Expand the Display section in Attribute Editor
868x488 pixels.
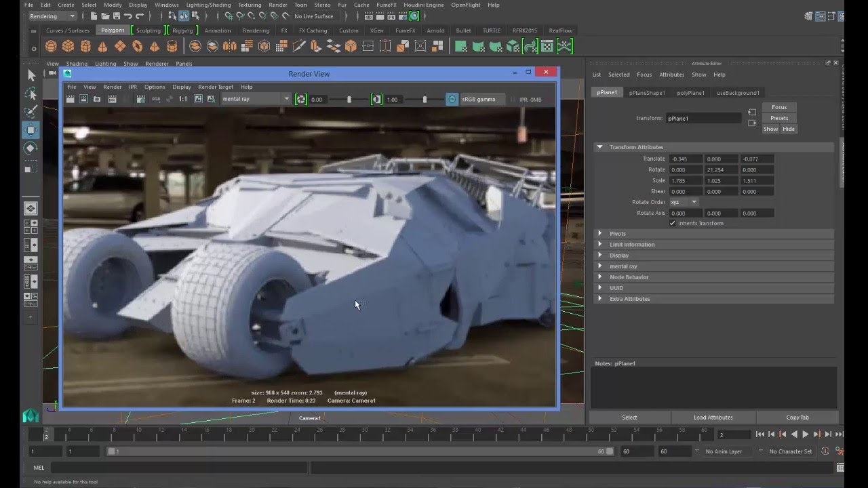(599, 256)
